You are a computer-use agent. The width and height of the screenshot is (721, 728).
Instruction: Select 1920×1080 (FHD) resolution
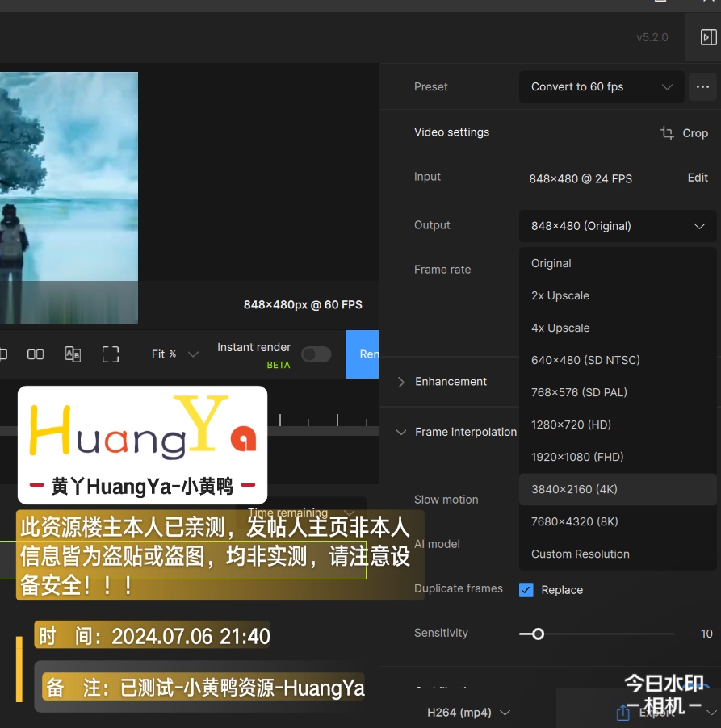click(x=618, y=457)
